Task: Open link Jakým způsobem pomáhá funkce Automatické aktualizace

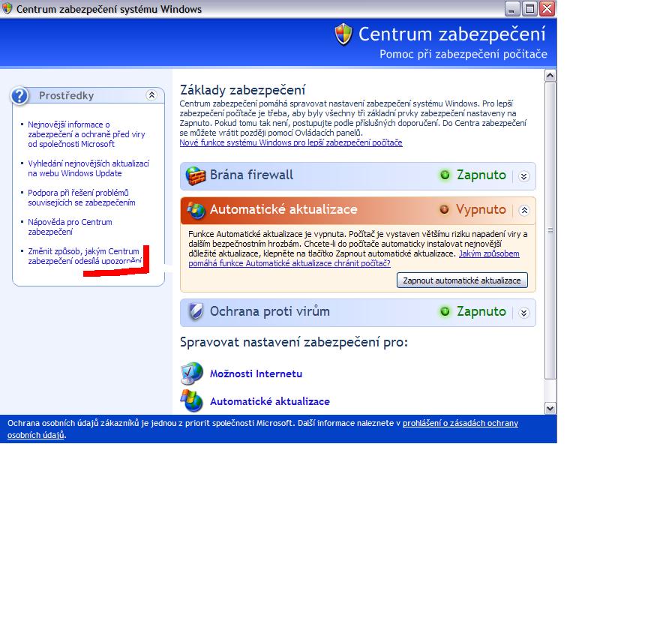Action: (x=353, y=259)
